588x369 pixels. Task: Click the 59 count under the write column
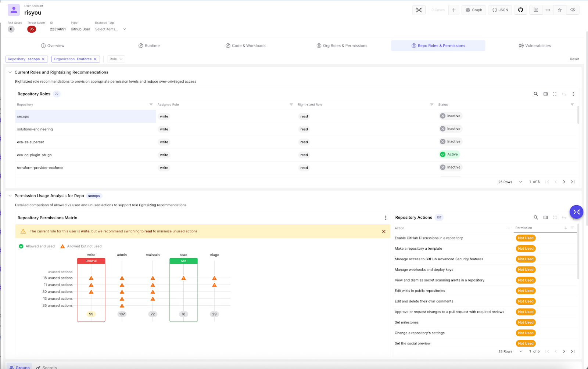(x=91, y=314)
